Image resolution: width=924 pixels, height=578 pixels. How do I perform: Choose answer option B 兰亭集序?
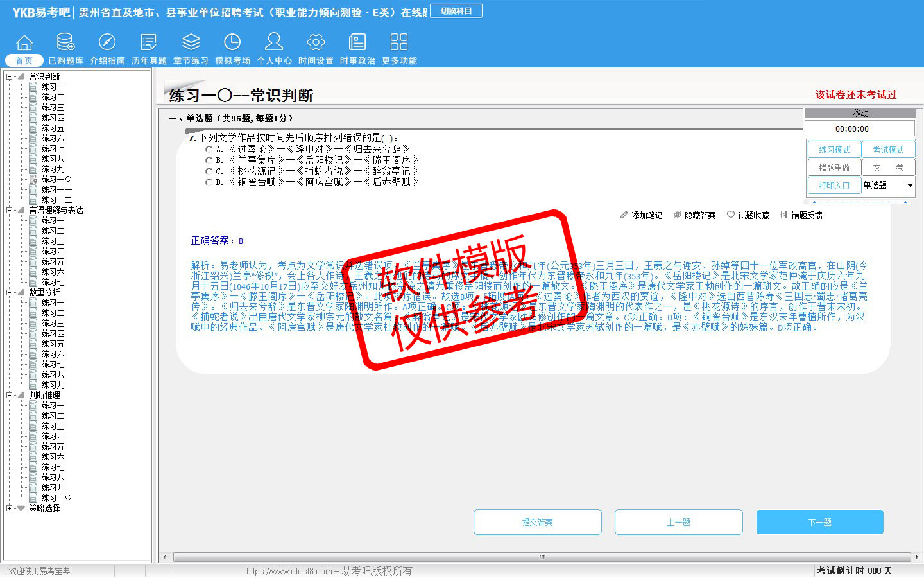(x=209, y=160)
